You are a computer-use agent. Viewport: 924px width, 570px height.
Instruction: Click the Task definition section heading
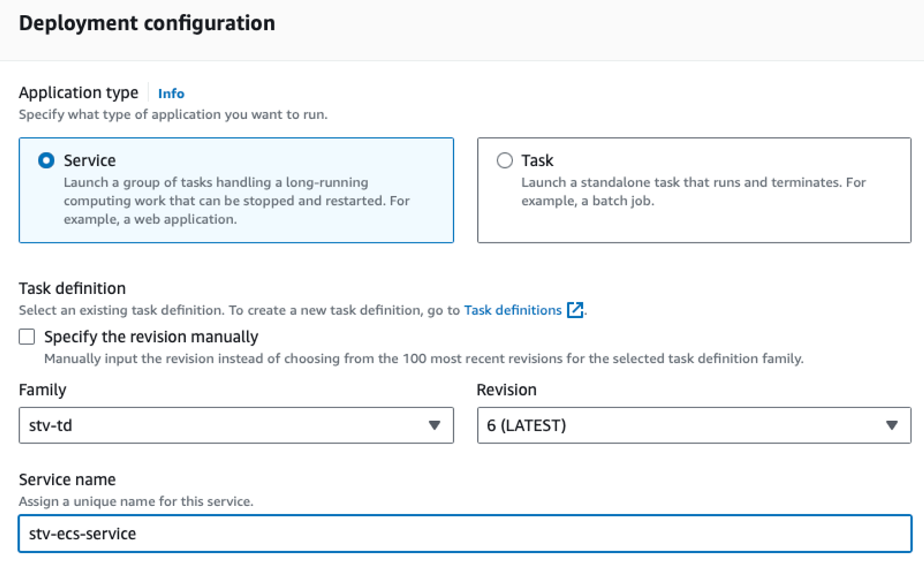[x=72, y=288]
